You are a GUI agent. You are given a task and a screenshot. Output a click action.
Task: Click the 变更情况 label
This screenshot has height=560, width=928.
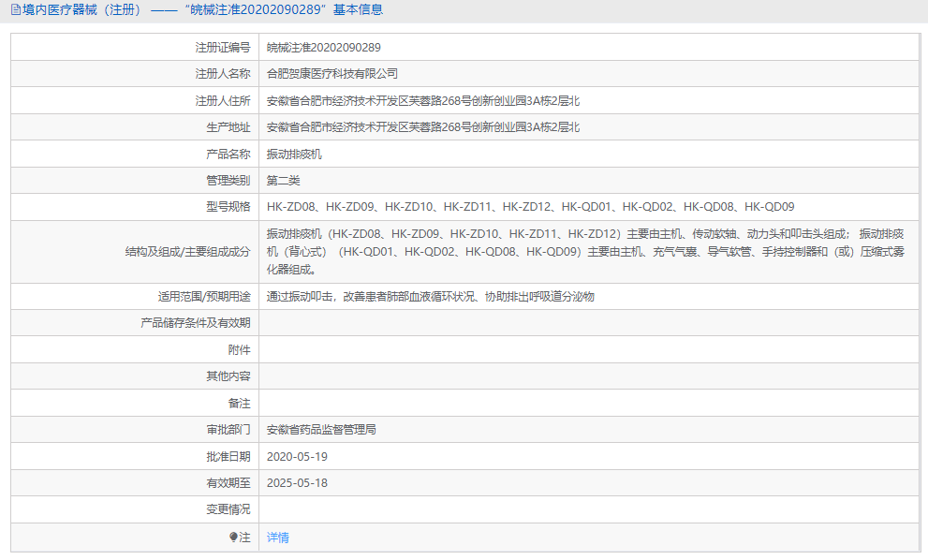point(228,509)
